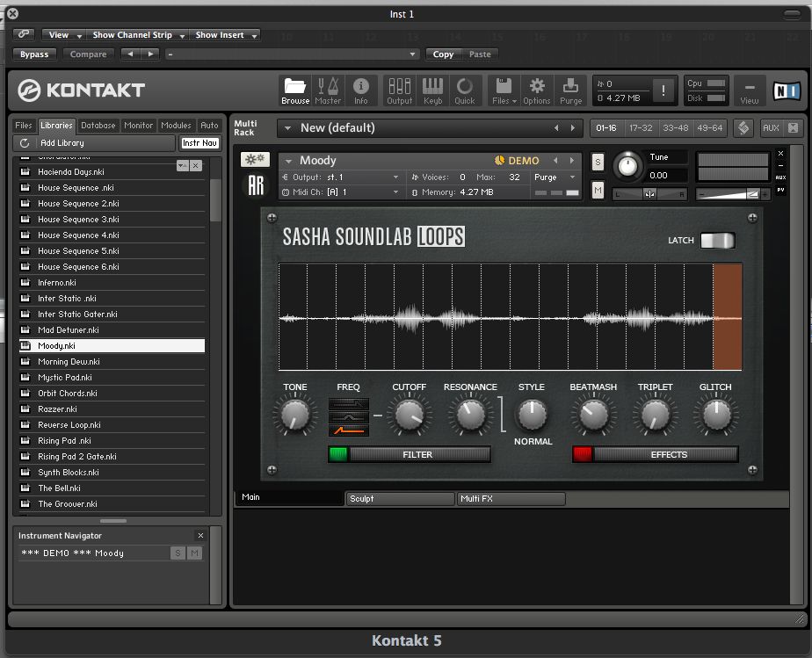Open Show Channel Strip dropdown

click(x=138, y=34)
